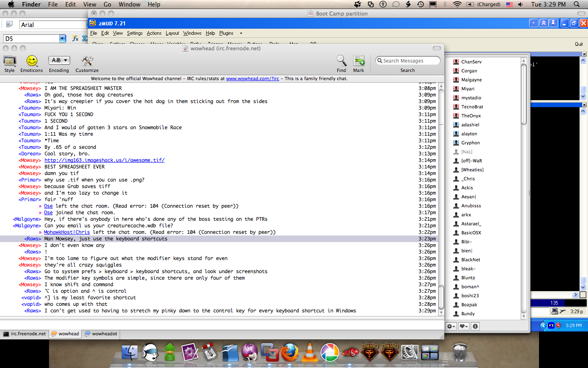This screenshot has width=588, height=368.
Task: Click the Mark icon in toolbar
Action: [x=359, y=61]
